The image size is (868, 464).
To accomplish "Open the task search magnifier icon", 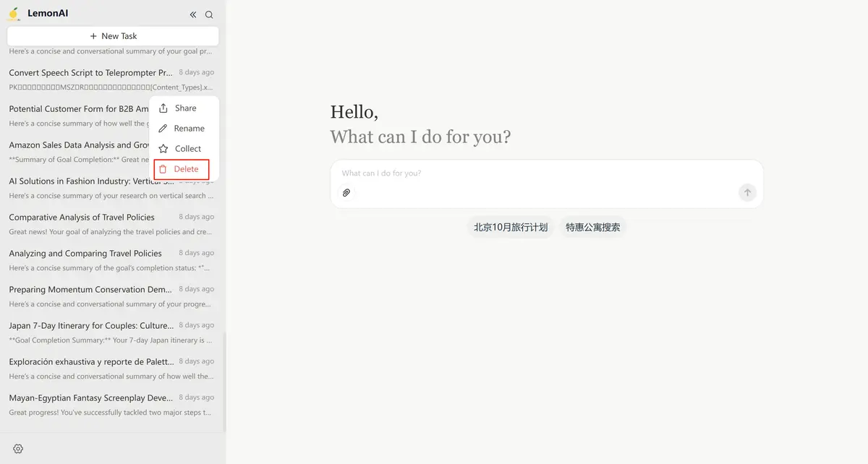I will click(209, 14).
